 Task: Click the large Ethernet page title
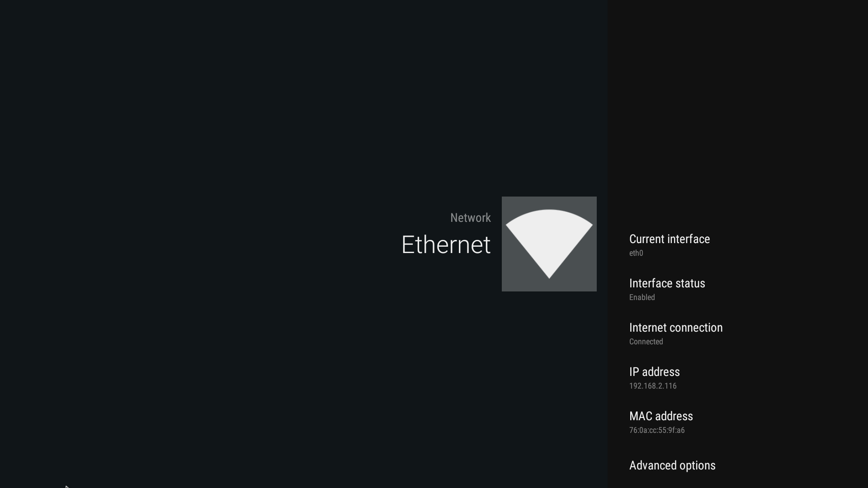coord(446,245)
